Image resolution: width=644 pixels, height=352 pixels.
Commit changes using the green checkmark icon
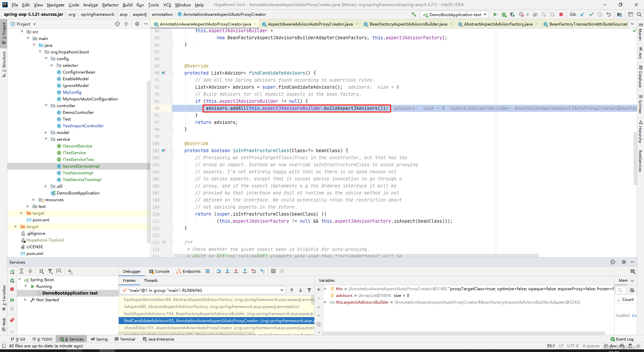591,14
